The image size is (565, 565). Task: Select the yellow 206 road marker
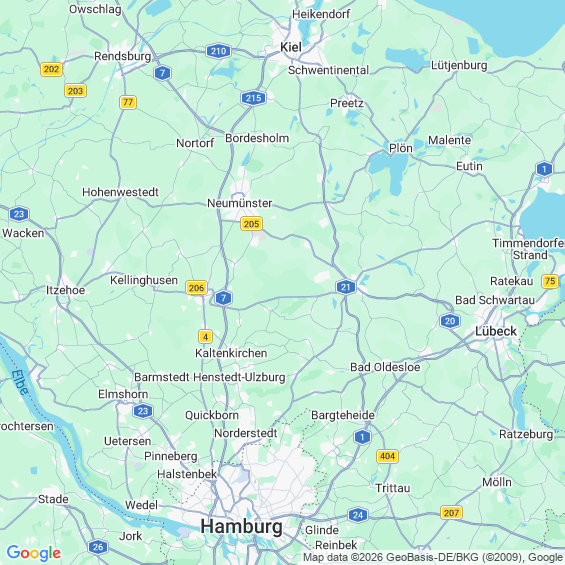(x=196, y=288)
